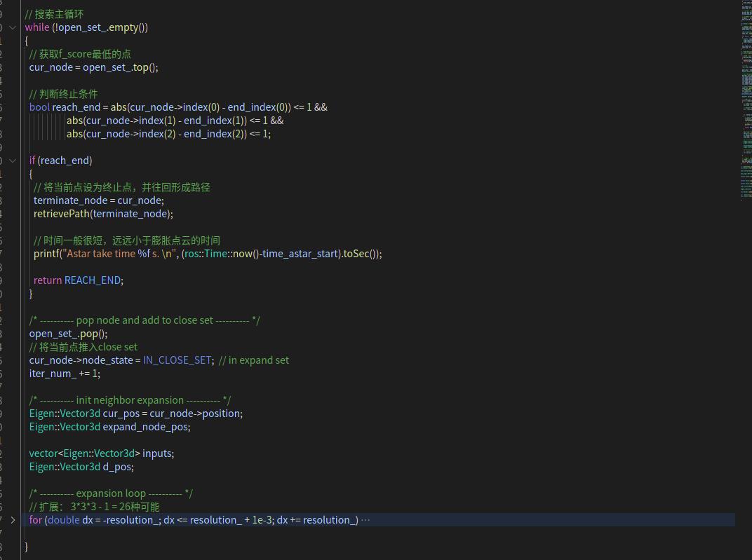The width and height of the screenshot is (752, 560).
Task: Click the REACH_END return value
Action: pyautogui.click(x=93, y=280)
